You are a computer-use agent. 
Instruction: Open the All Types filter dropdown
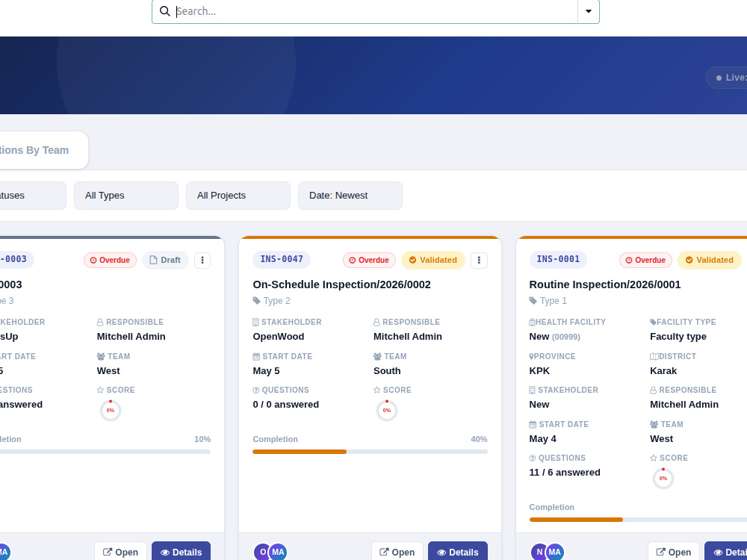126,195
